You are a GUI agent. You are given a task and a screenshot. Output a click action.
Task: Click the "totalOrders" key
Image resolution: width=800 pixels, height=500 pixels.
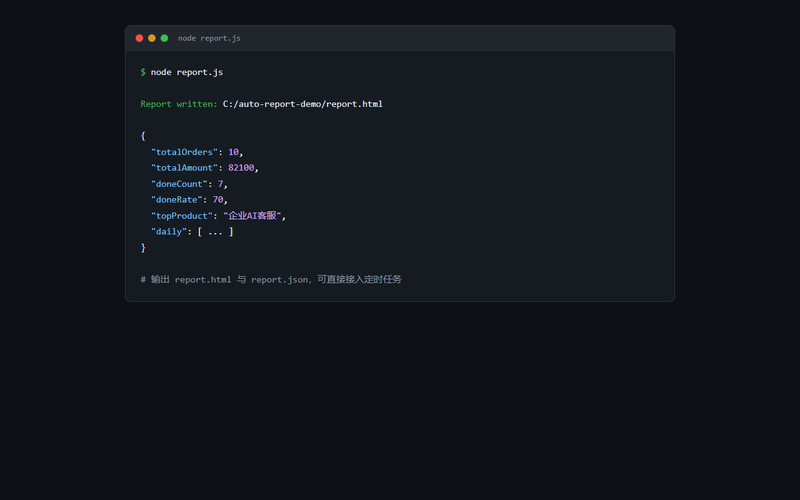pyautogui.click(x=184, y=152)
